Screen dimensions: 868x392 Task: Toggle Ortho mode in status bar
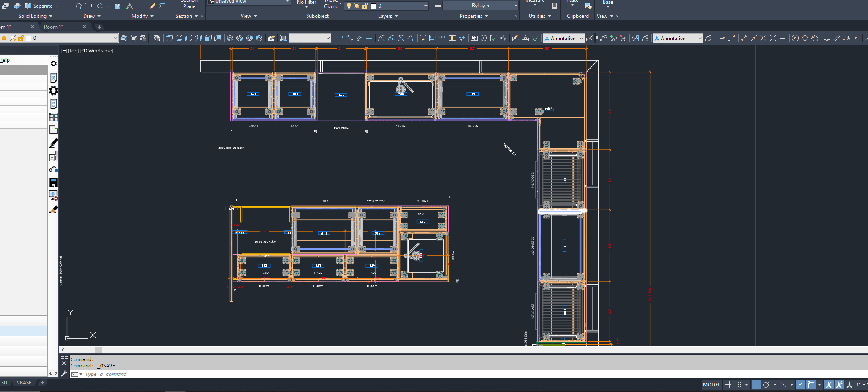tap(756, 385)
